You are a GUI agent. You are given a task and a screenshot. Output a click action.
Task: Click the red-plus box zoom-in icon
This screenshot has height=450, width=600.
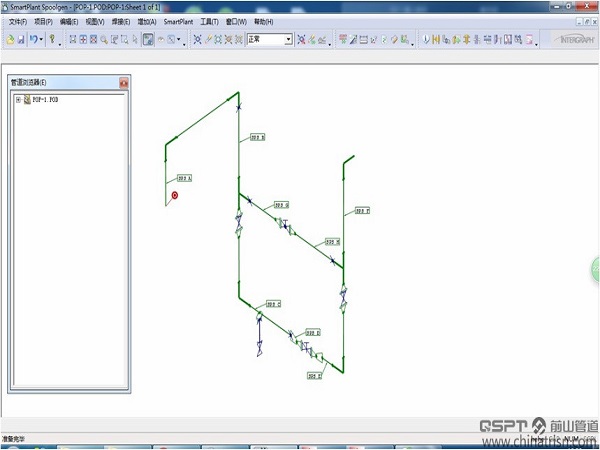click(x=83, y=39)
